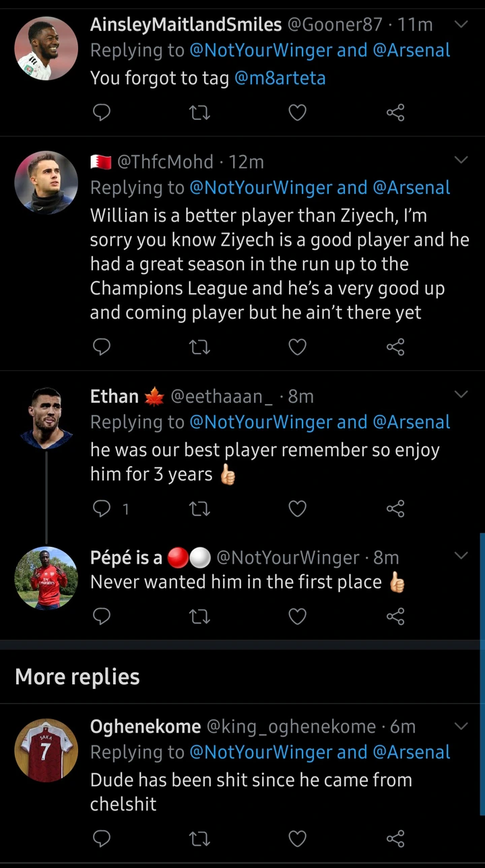Like AinsleyMaitlandSmiles' tweet
Screen dimensions: 485x868
tap(297, 112)
